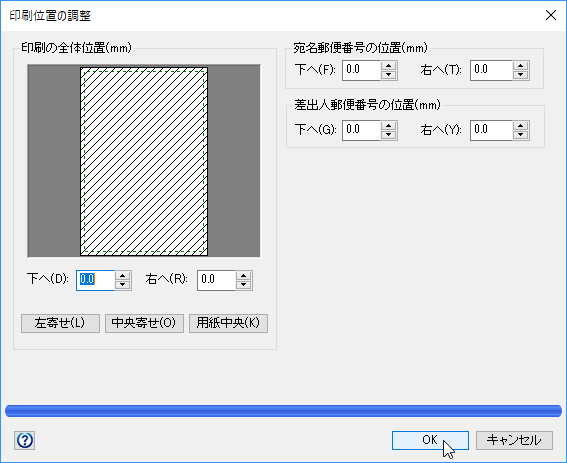Screen dimensions: 567x463
Task: Focus the 右へ(R) input field
Action: [217, 280]
